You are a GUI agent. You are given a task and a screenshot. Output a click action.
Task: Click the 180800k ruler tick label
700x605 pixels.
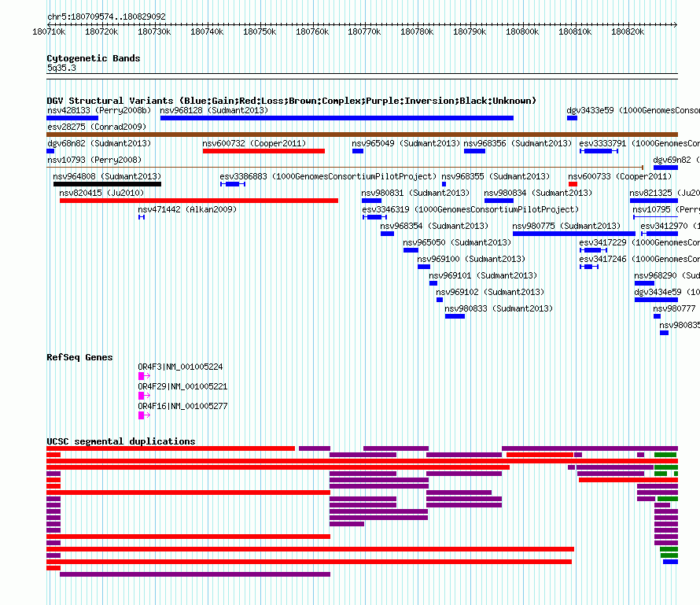click(x=522, y=31)
